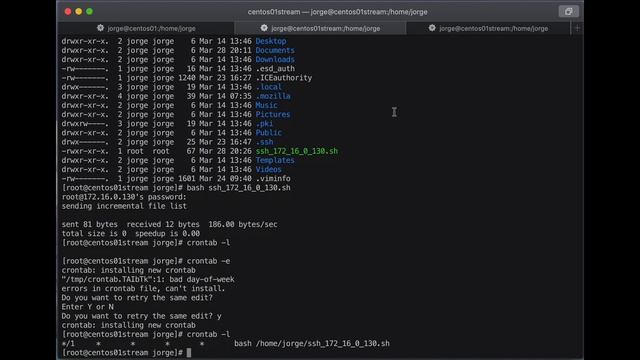
Task: Click the Videos directory name
Action: coord(269,169)
